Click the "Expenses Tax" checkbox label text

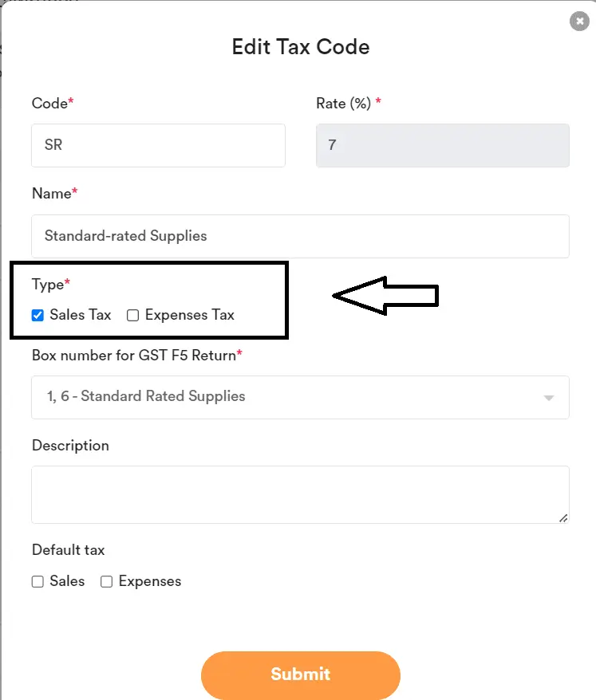click(189, 315)
